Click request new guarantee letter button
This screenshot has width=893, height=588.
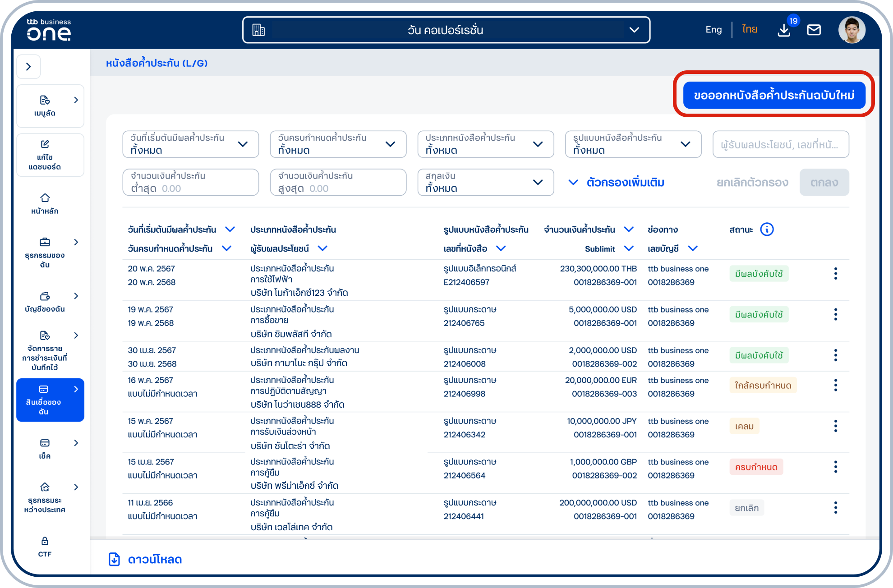click(x=774, y=95)
